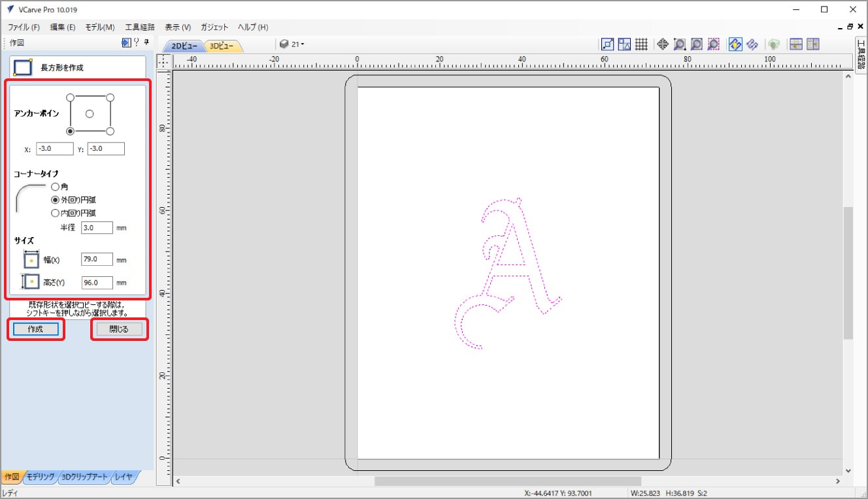The width and height of the screenshot is (868, 499).
Task: Toggle 2D toolpath preview display icon
Action: pyautogui.click(x=735, y=44)
